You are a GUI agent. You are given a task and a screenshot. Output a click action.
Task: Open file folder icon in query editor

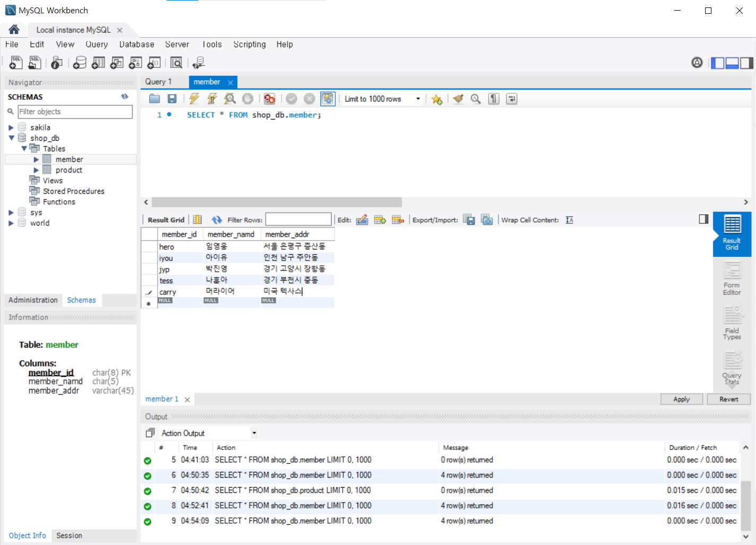point(154,99)
